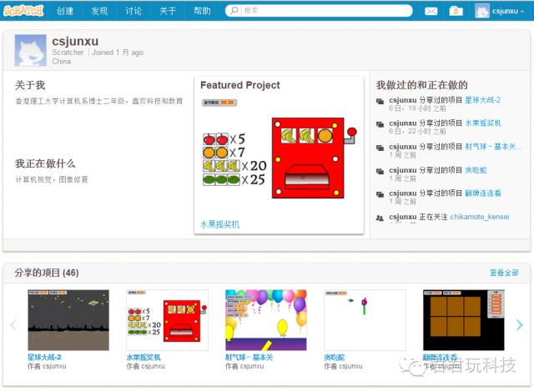Image resolution: width=534 pixels, height=392 pixels.
Task: Click the activity icon beside 星球大战-2
Action: (380, 101)
